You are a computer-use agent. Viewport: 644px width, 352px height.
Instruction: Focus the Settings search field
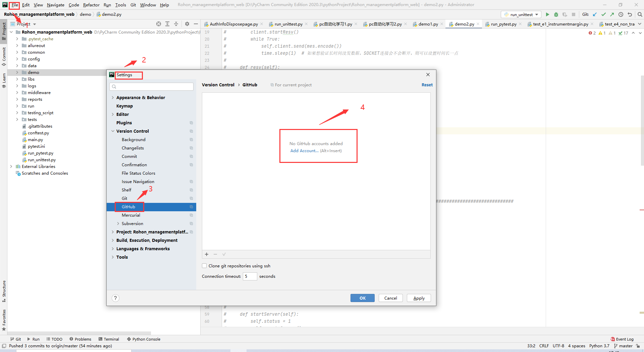[x=151, y=86]
